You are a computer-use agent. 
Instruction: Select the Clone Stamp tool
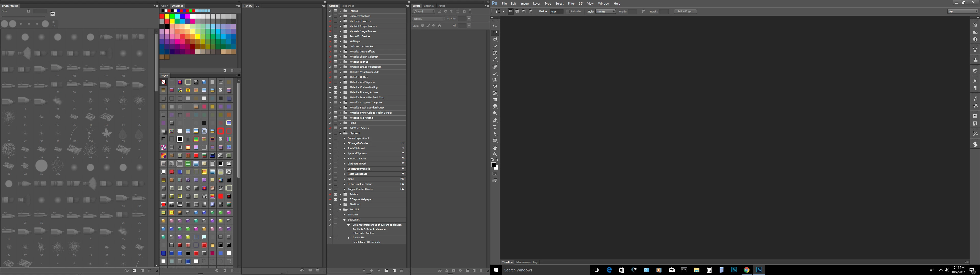click(495, 80)
